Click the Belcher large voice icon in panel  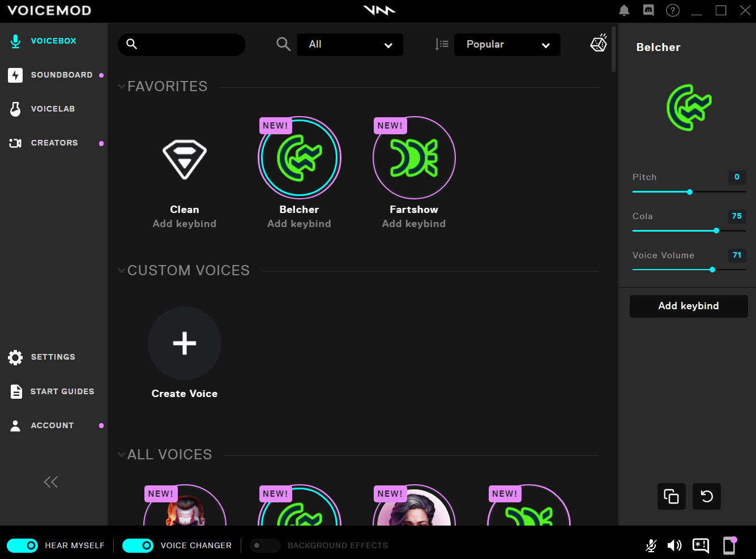(689, 108)
